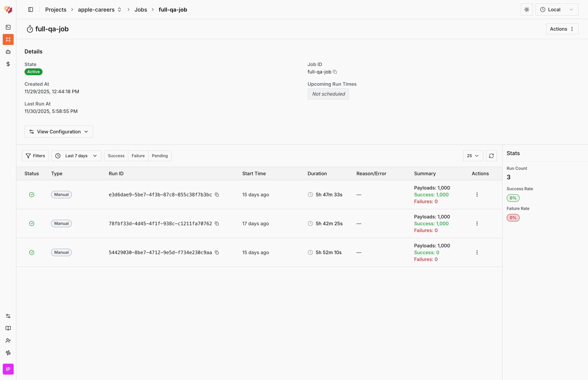Viewport: 588px width, 380px height.
Task: Open the dollar billing sidebar icon
Action: (x=8, y=64)
